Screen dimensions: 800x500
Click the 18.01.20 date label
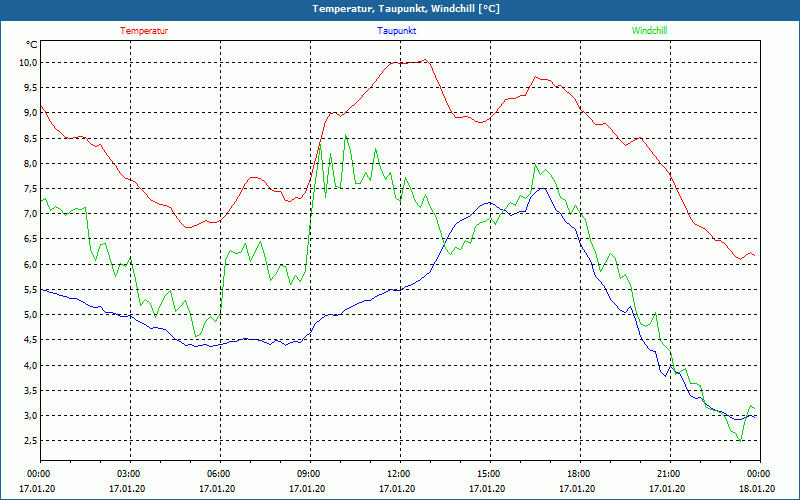(x=757, y=489)
